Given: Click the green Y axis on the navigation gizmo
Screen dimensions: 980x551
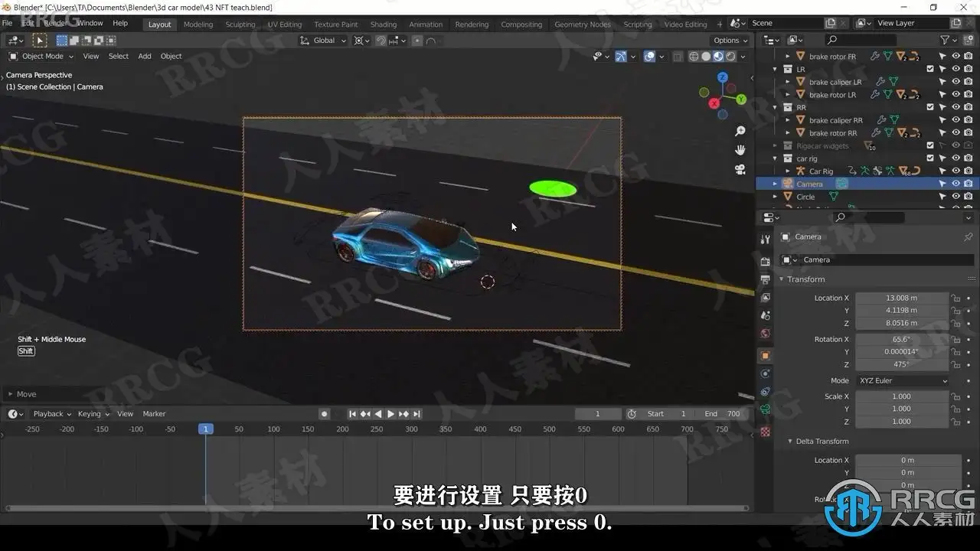Looking at the screenshot, I should pyautogui.click(x=741, y=99).
